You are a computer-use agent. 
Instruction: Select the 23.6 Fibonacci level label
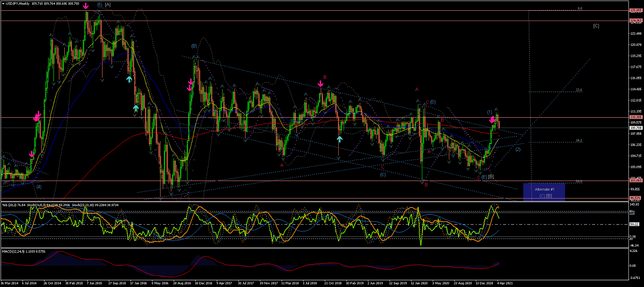(579, 90)
